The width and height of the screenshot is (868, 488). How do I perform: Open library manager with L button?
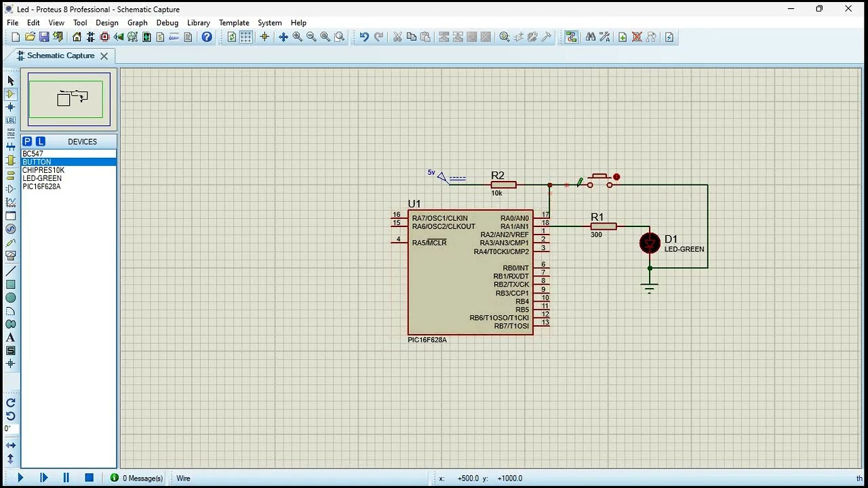41,142
